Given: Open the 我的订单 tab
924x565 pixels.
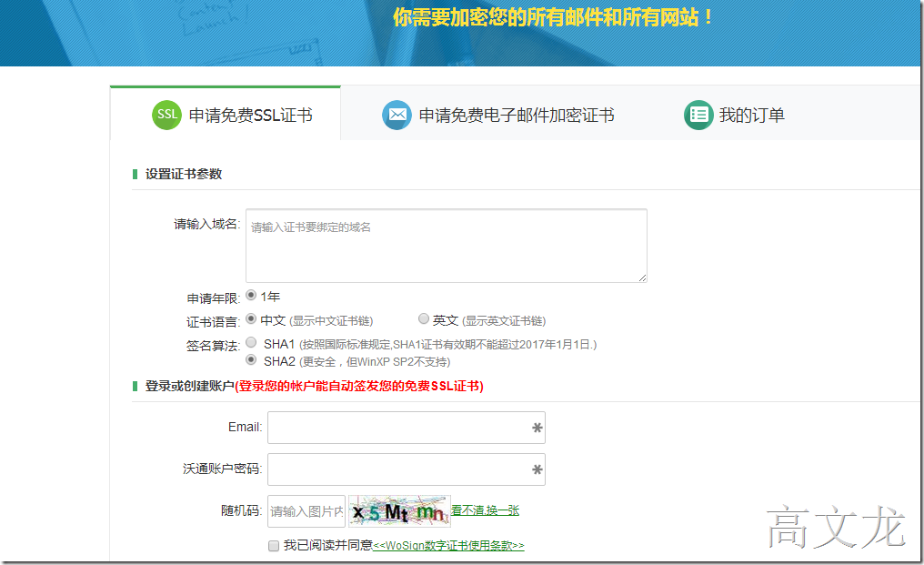Looking at the screenshot, I should click(734, 115).
